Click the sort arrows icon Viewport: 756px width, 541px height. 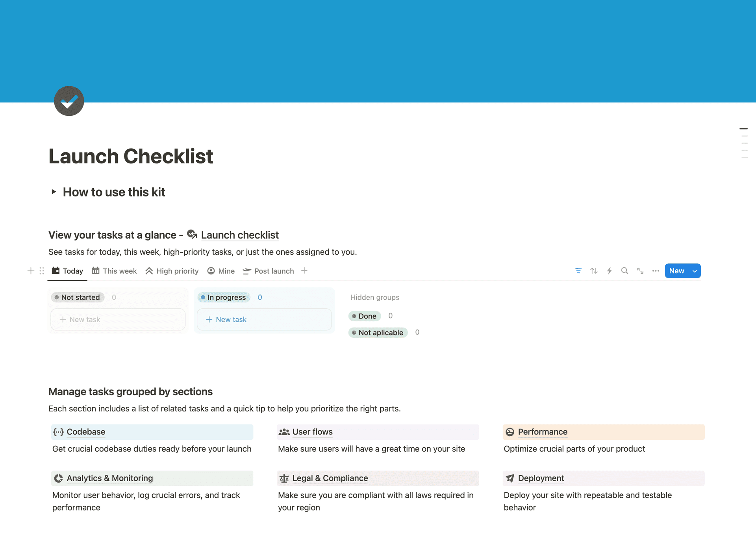[594, 271]
